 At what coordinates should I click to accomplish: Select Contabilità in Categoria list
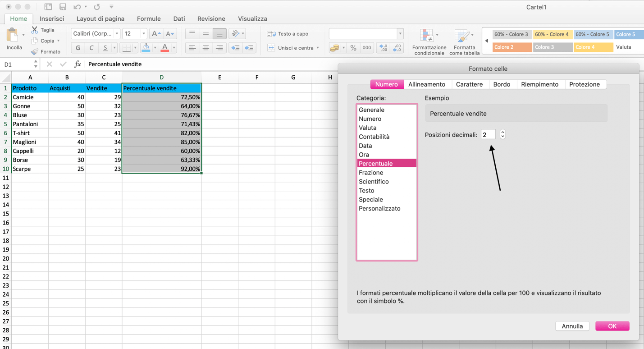click(387, 137)
